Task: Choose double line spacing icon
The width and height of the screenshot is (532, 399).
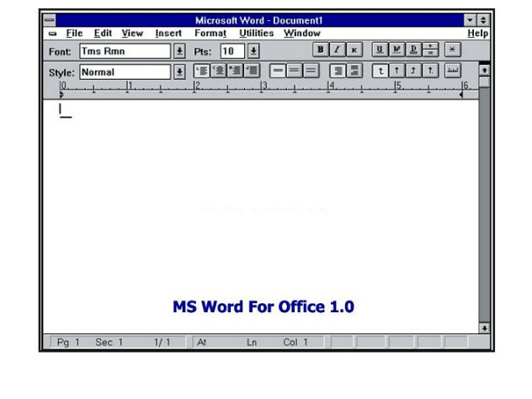Action: coord(311,72)
